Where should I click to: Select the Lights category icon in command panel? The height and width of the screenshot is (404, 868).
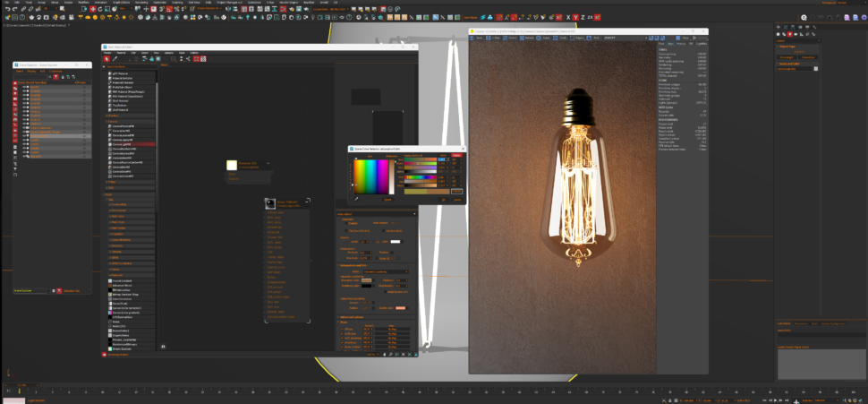[x=790, y=34]
